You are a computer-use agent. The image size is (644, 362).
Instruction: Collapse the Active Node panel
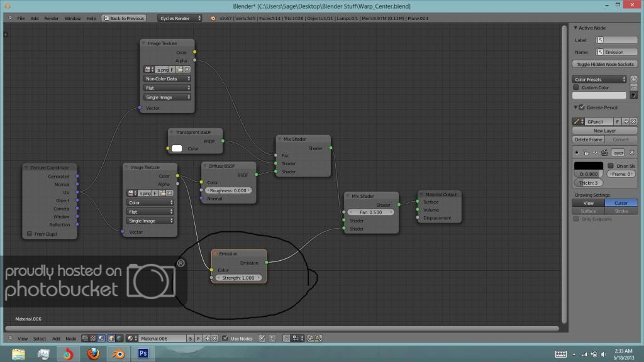pyautogui.click(x=575, y=28)
